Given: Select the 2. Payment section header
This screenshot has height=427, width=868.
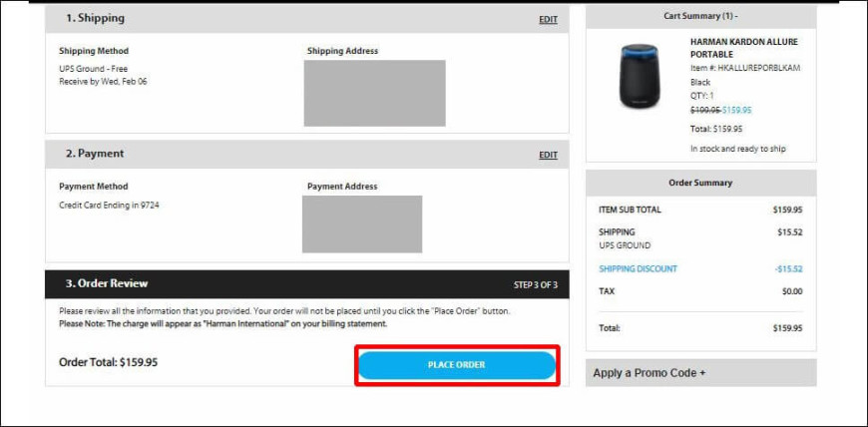Looking at the screenshot, I should click(306, 154).
